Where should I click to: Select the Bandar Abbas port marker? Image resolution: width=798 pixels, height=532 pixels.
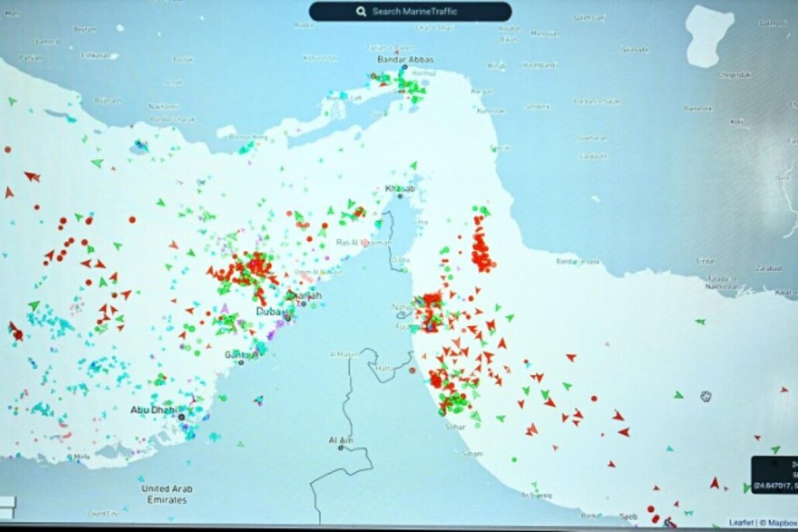(x=404, y=68)
